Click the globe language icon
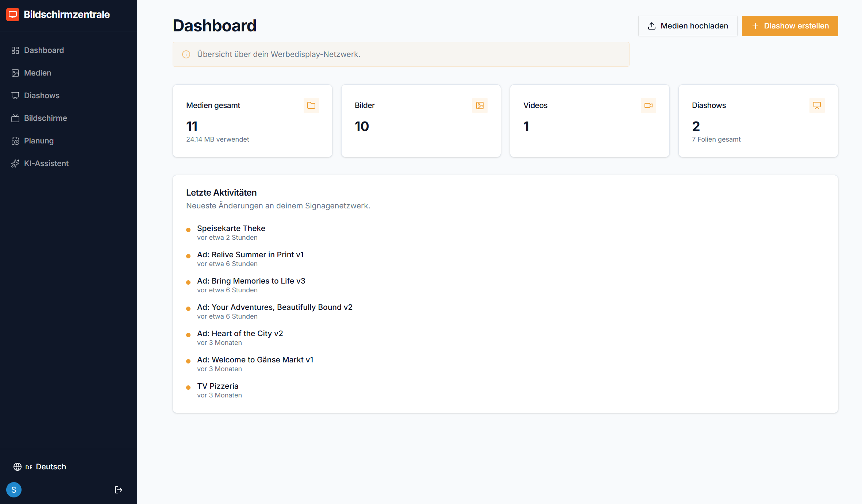Screen dimensions: 862x504 click(x=18, y=467)
